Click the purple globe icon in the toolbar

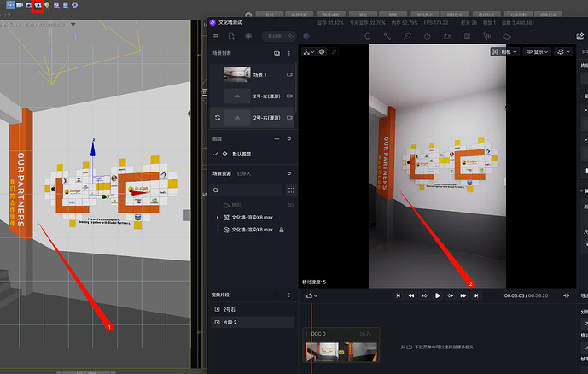(x=306, y=37)
